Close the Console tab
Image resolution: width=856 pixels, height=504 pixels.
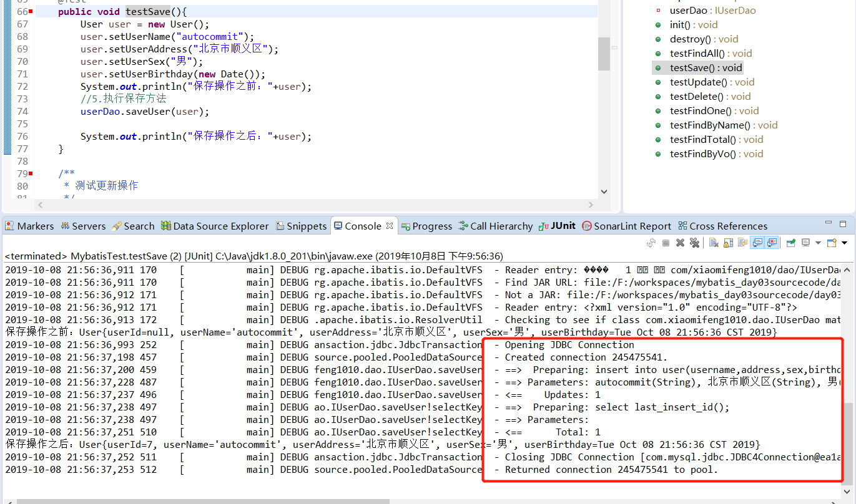(390, 226)
